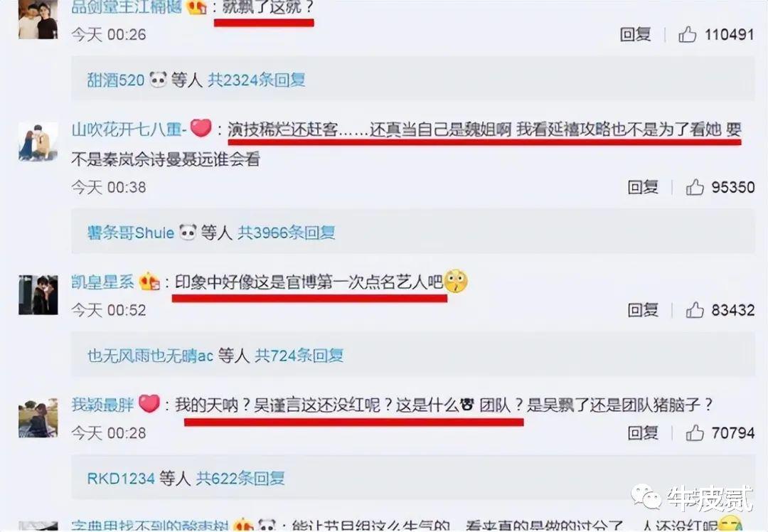Tap thumbs-up icon next to 70794
The image size is (768, 532).
tap(695, 433)
